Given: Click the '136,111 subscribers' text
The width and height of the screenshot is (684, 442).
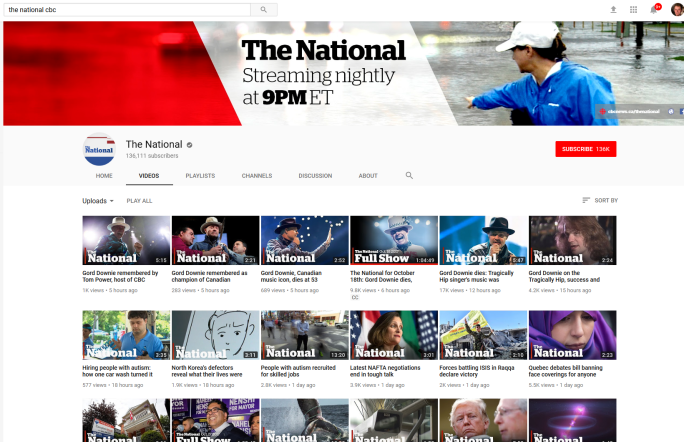Looking at the screenshot, I should pos(152,156).
